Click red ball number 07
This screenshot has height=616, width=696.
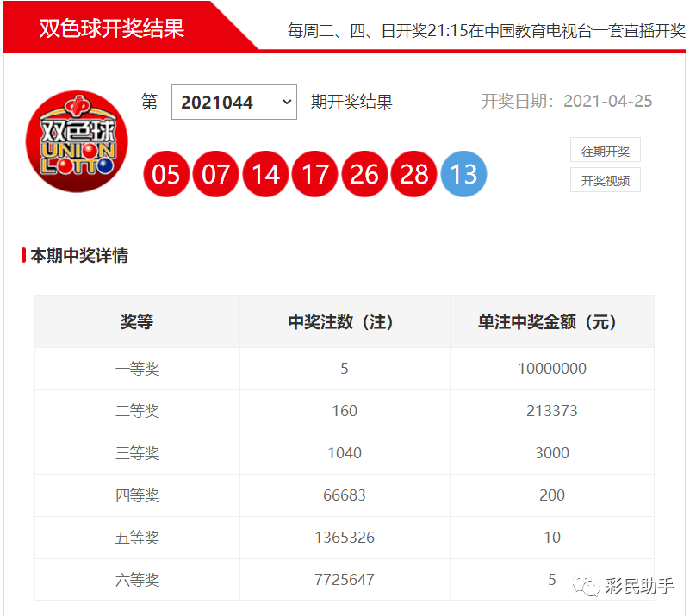click(x=215, y=174)
